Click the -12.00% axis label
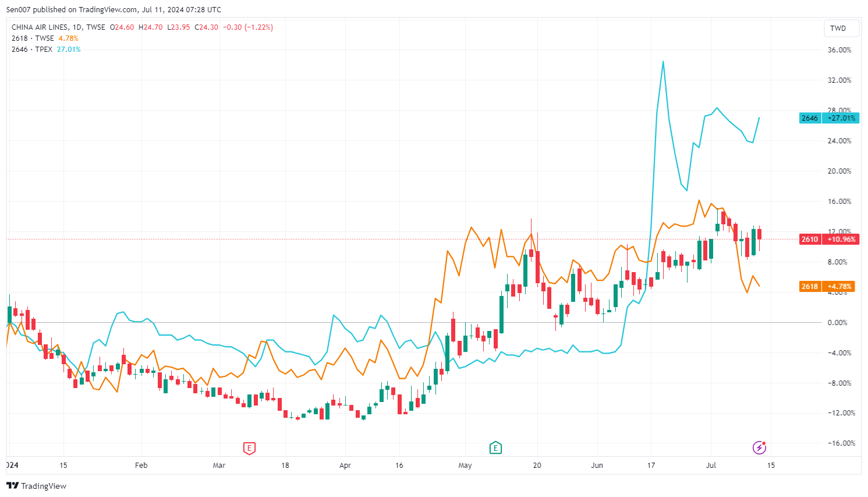The image size is (868, 497). 841,413
